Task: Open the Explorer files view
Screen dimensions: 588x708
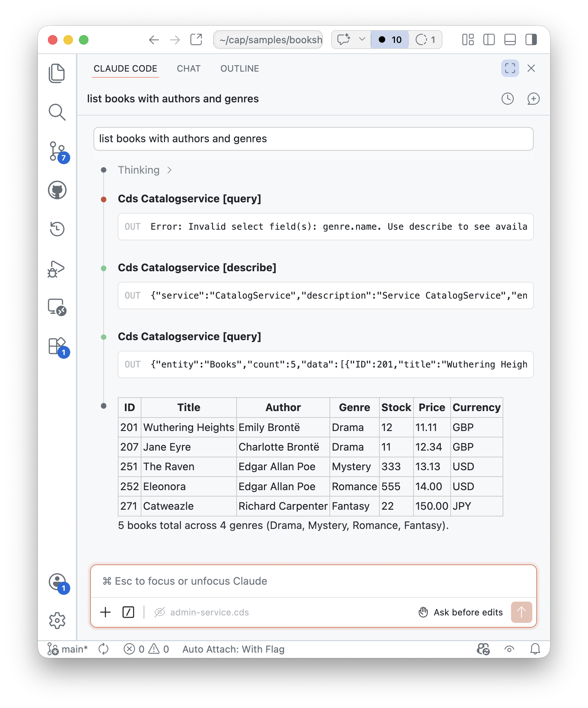Action: 57,73
